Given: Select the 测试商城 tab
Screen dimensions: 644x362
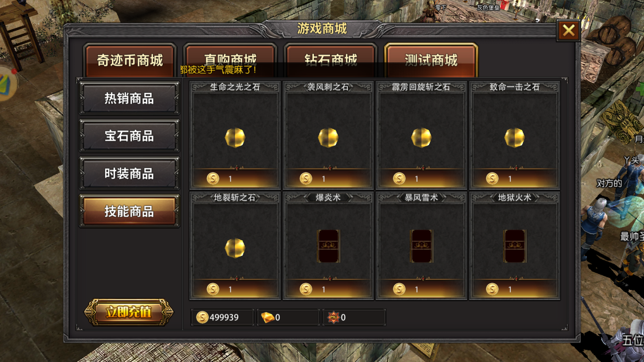Looking at the screenshot, I should [x=431, y=61].
